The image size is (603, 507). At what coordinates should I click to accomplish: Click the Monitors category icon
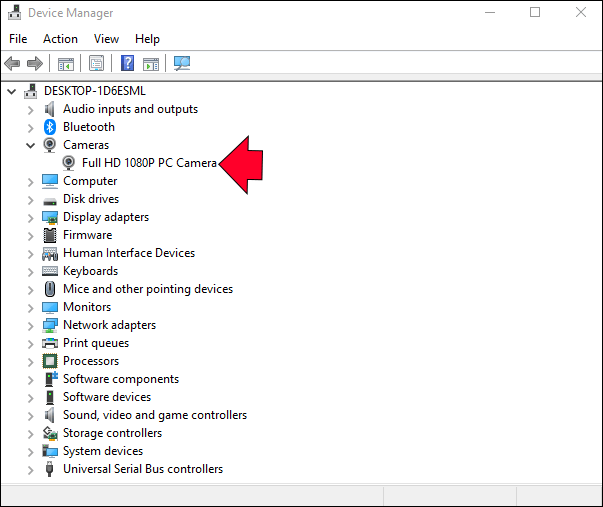[x=50, y=308]
